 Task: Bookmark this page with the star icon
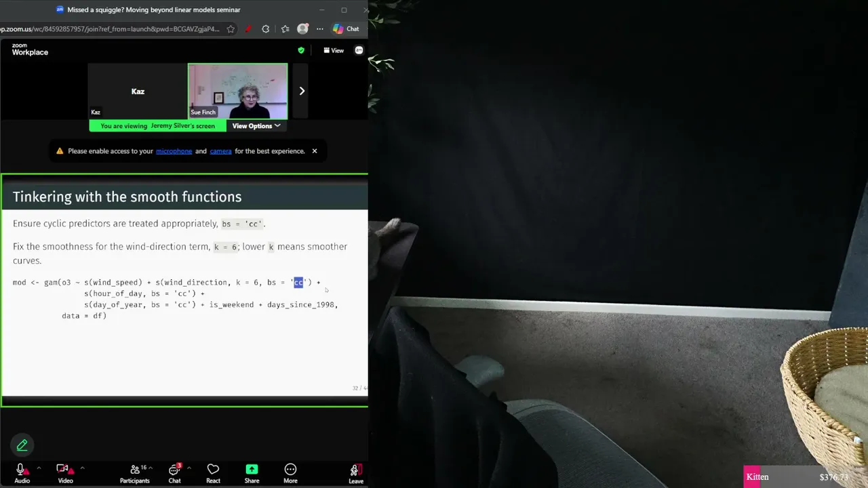[231, 29]
